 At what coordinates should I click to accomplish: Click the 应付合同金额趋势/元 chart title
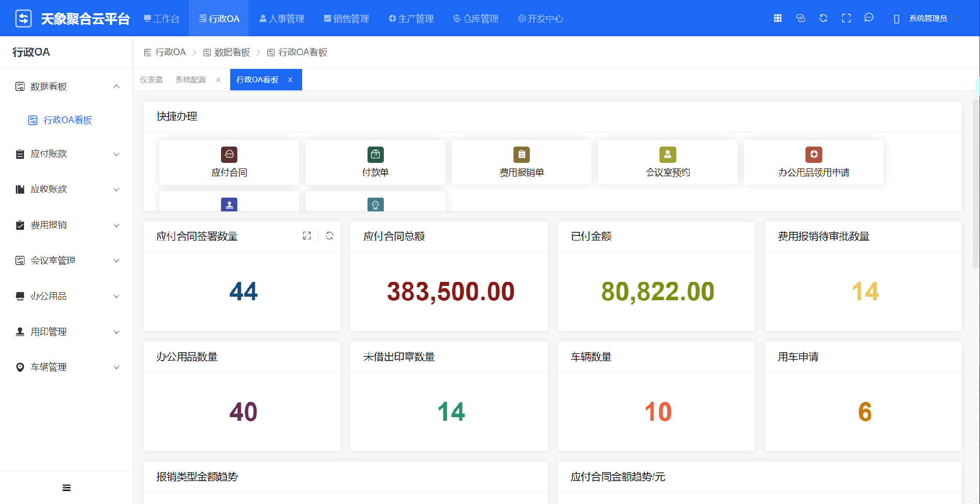(618, 476)
